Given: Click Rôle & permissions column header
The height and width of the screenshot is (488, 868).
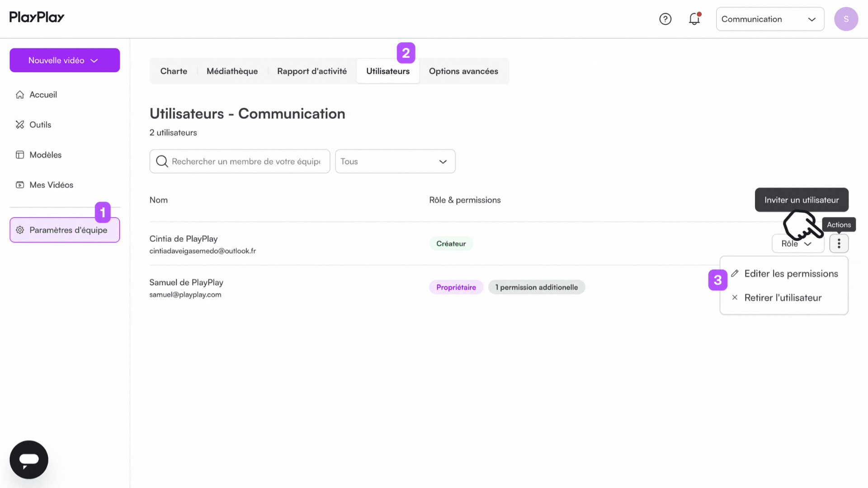Looking at the screenshot, I should click(x=465, y=200).
